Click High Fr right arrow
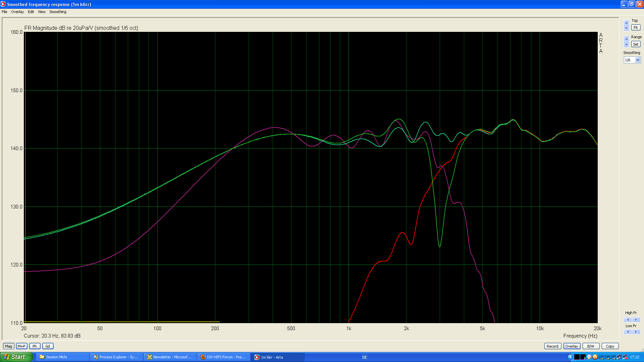 [636, 320]
